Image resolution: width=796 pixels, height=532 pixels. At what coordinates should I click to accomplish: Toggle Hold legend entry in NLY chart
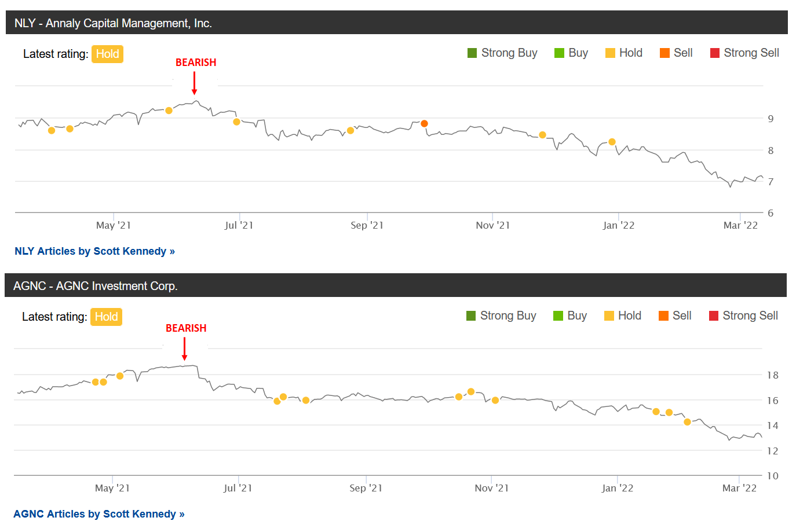pyautogui.click(x=624, y=53)
